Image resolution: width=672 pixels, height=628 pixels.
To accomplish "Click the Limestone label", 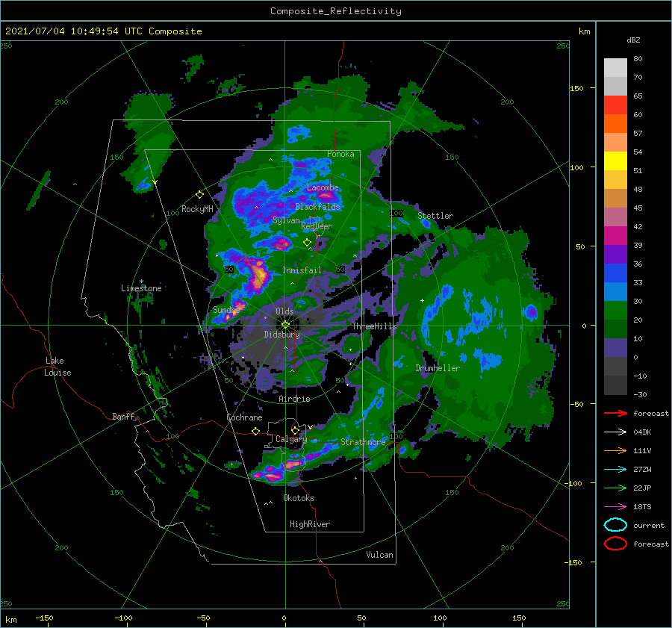I will click(141, 288).
